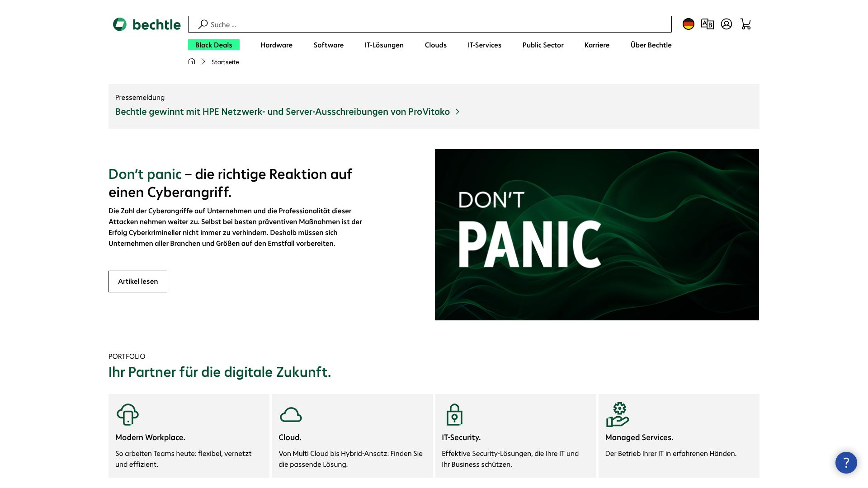Click the Modern Workplace cloud-phone icon
868x488 pixels.
point(127,414)
